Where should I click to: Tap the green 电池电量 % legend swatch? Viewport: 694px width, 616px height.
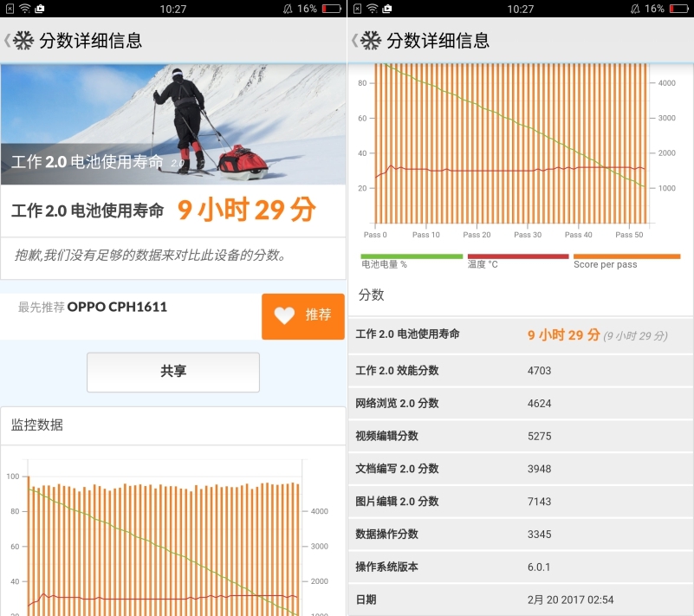[412, 256]
